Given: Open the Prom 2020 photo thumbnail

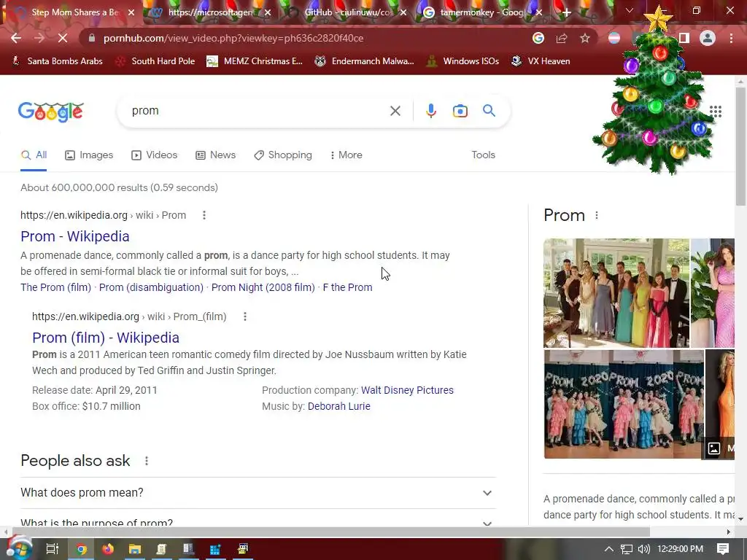Looking at the screenshot, I should pyautogui.click(x=624, y=404).
